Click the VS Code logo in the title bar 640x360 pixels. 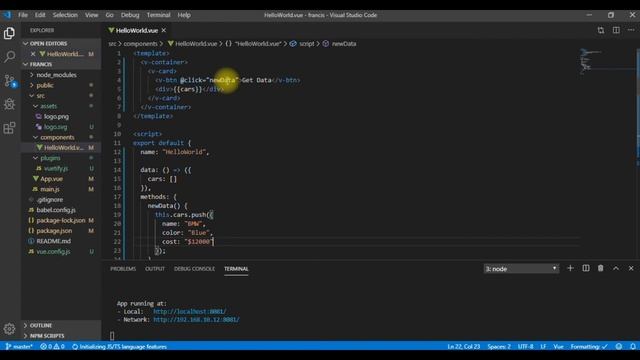7,15
